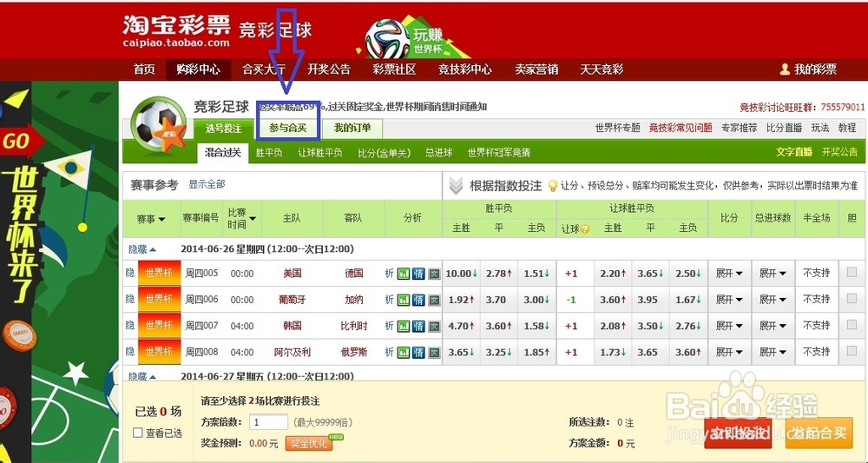This screenshot has height=463, width=868.
Task: Expand 比分 options for 葡萄牙 vs 加纳
Action: click(x=729, y=300)
